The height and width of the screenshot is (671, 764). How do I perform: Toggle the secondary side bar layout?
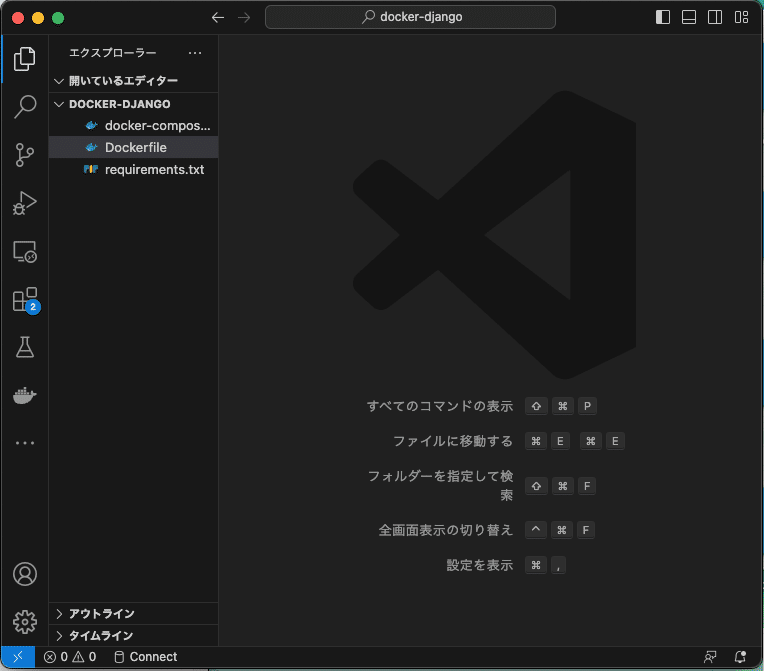715,17
